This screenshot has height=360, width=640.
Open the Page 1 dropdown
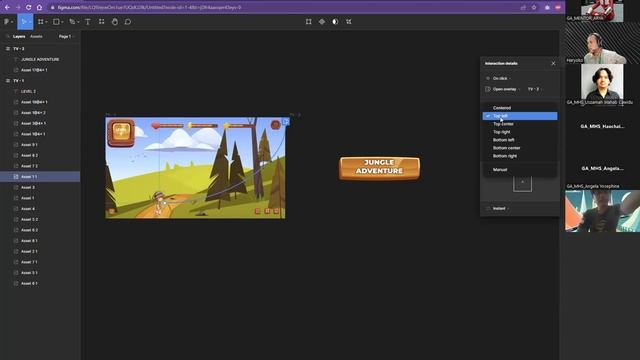66,36
